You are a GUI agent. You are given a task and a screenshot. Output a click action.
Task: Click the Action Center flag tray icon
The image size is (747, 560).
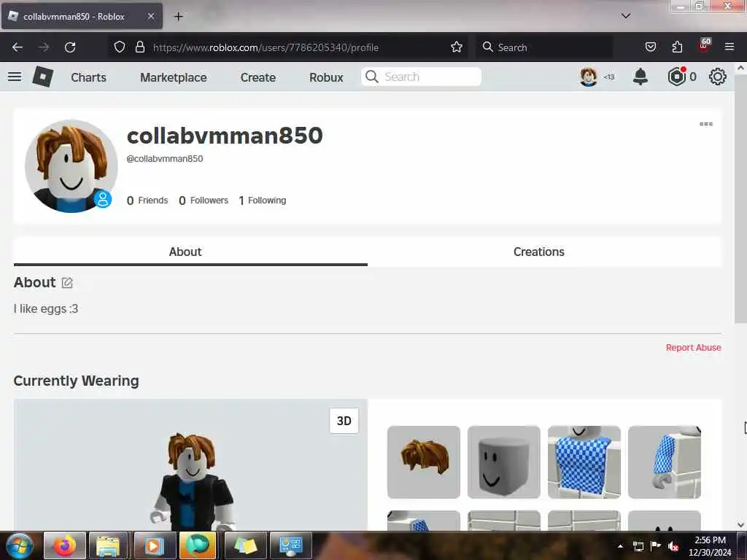pyautogui.click(x=656, y=546)
